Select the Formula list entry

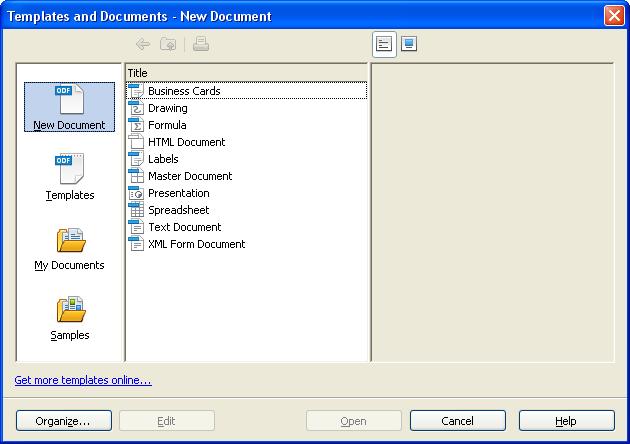247,125
